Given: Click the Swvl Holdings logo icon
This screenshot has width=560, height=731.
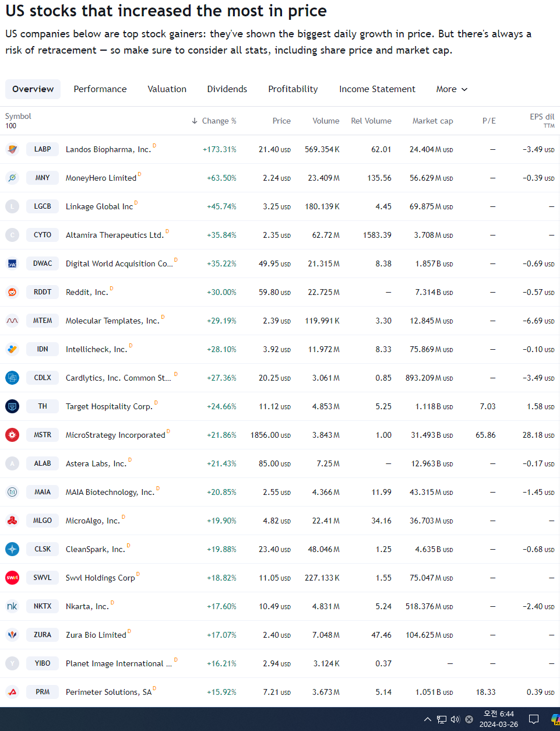Looking at the screenshot, I should coord(12,578).
